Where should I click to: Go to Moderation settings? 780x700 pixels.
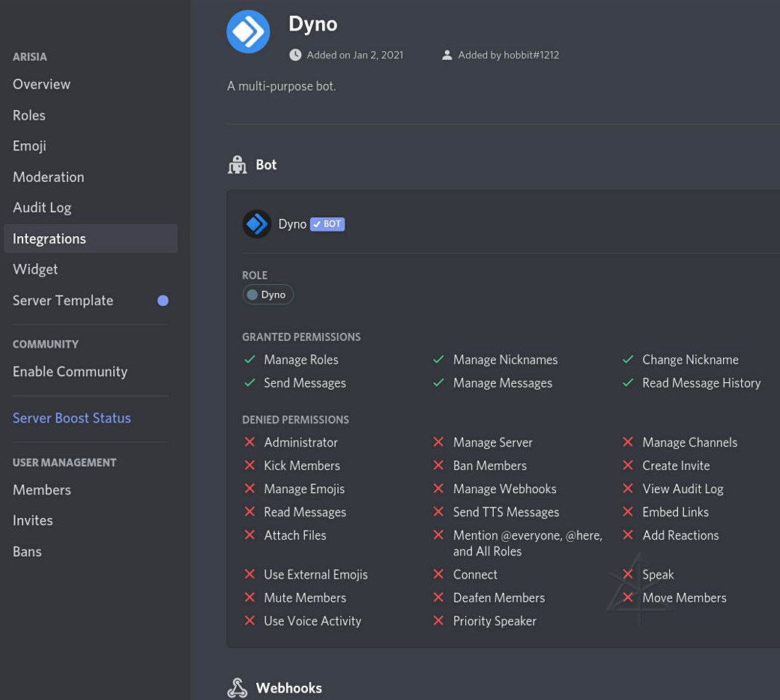click(49, 177)
